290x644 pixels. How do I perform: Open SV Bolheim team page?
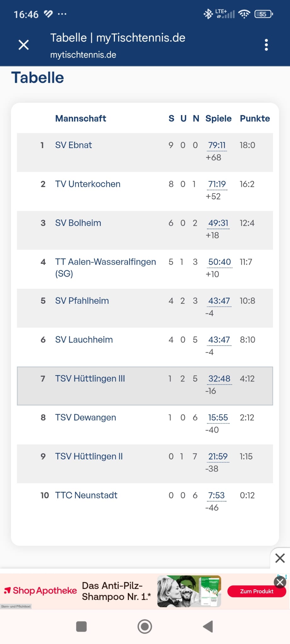click(x=78, y=223)
